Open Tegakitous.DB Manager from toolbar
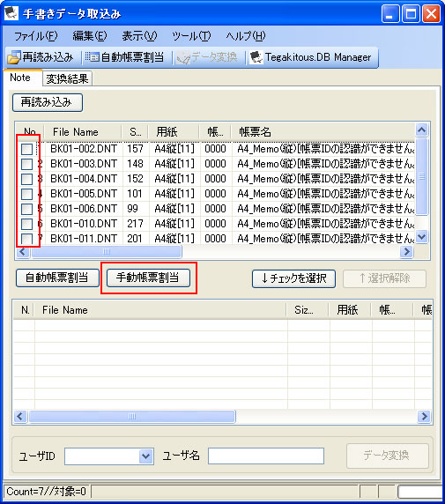This screenshot has height=504, width=445. tap(310, 57)
